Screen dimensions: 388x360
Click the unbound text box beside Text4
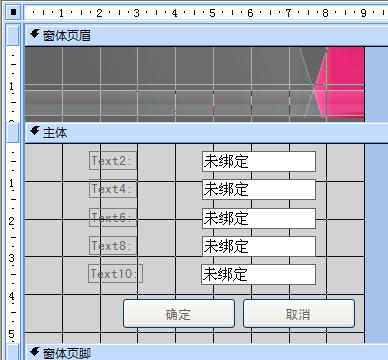(x=259, y=189)
